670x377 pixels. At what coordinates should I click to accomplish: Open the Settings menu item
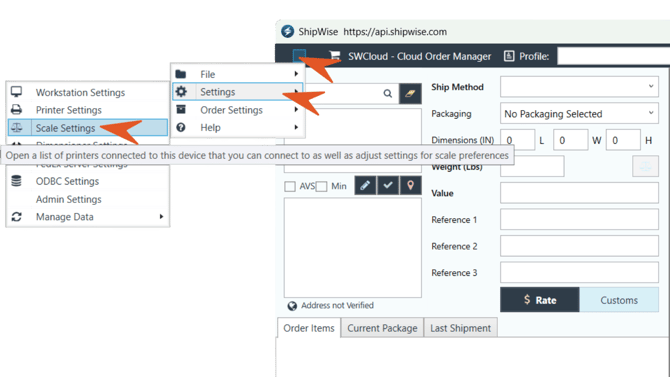[x=238, y=91]
